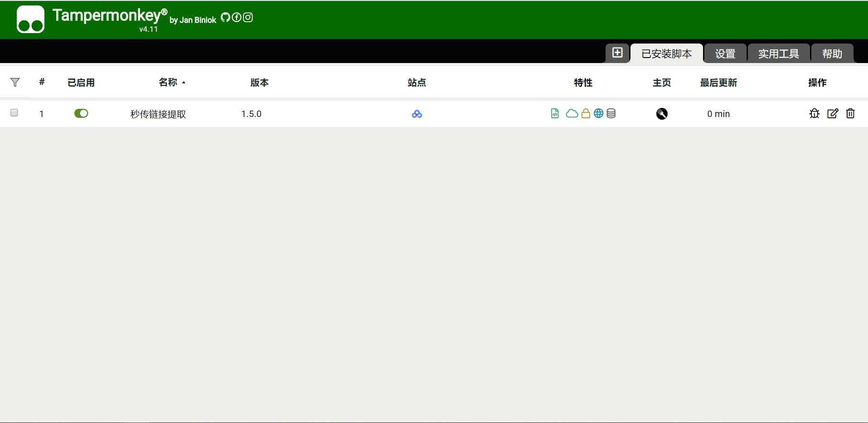Open the 实用工具 tab
This screenshot has width=868, height=423.
[x=778, y=54]
